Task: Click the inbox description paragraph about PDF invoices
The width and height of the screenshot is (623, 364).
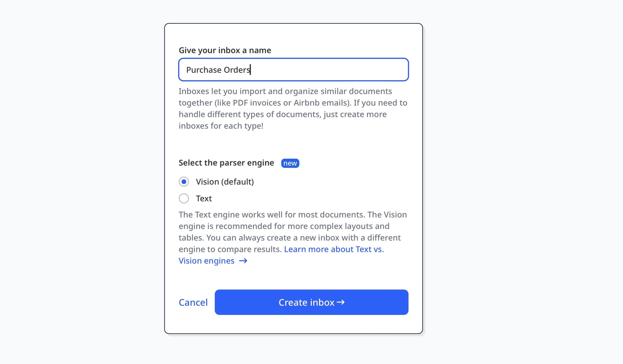Action: (x=293, y=109)
